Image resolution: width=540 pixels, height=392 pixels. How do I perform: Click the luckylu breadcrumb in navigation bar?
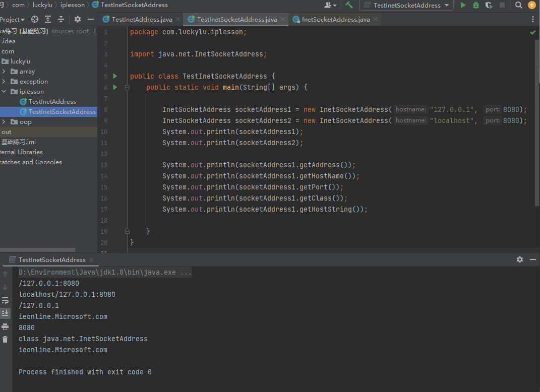pos(42,5)
